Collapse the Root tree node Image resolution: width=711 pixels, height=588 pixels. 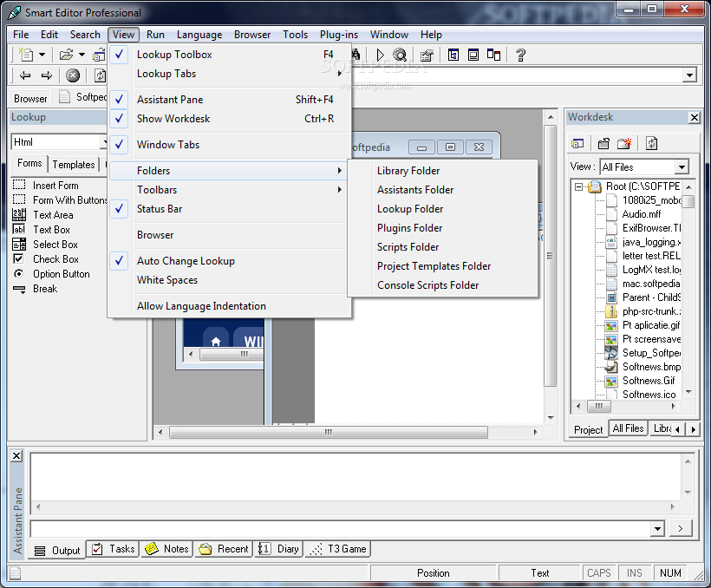(578, 186)
